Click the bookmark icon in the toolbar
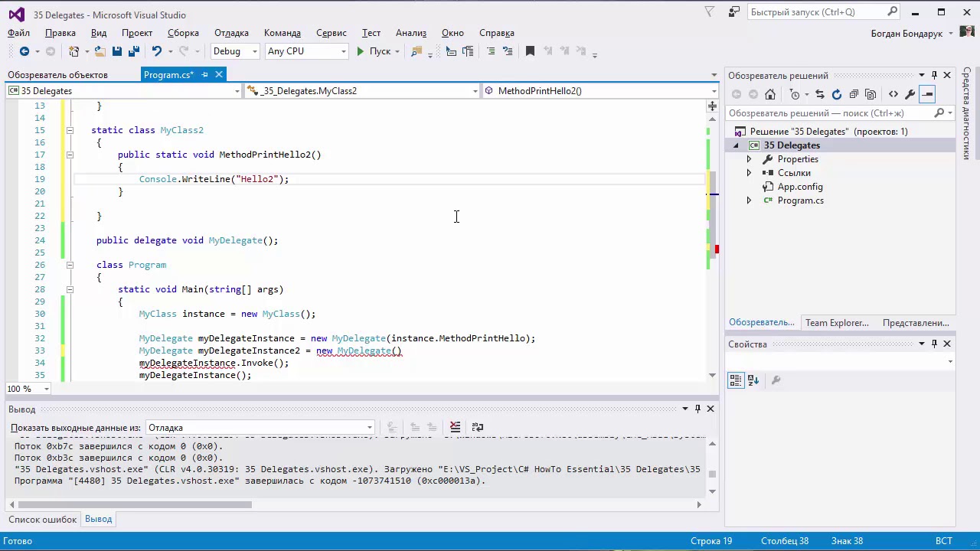 click(530, 51)
